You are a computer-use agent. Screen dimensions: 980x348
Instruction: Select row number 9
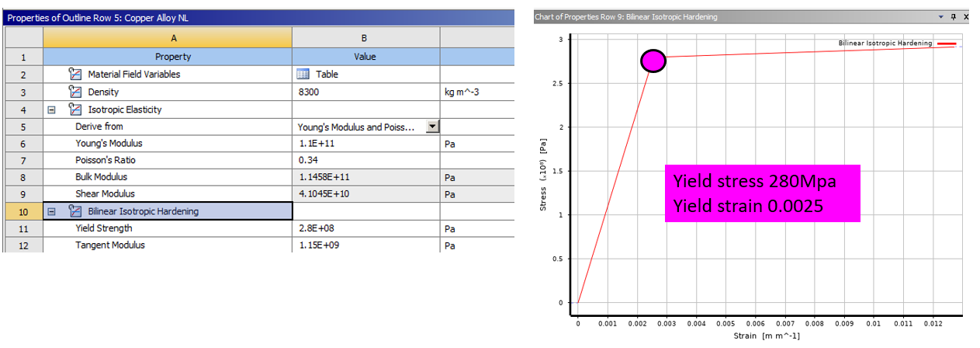point(23,194)
